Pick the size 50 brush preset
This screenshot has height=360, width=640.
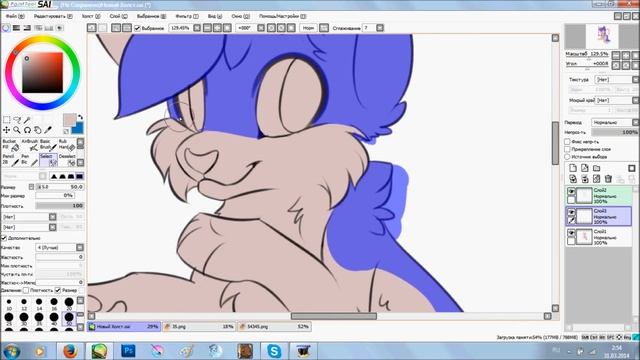(x=69, y=318)
